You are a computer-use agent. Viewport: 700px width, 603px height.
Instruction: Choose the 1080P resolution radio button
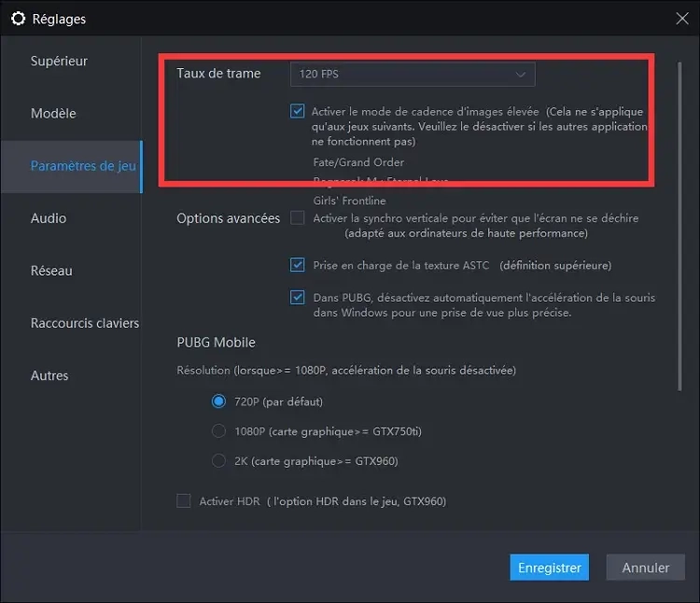pyautogui.click(x=218, y=431)
